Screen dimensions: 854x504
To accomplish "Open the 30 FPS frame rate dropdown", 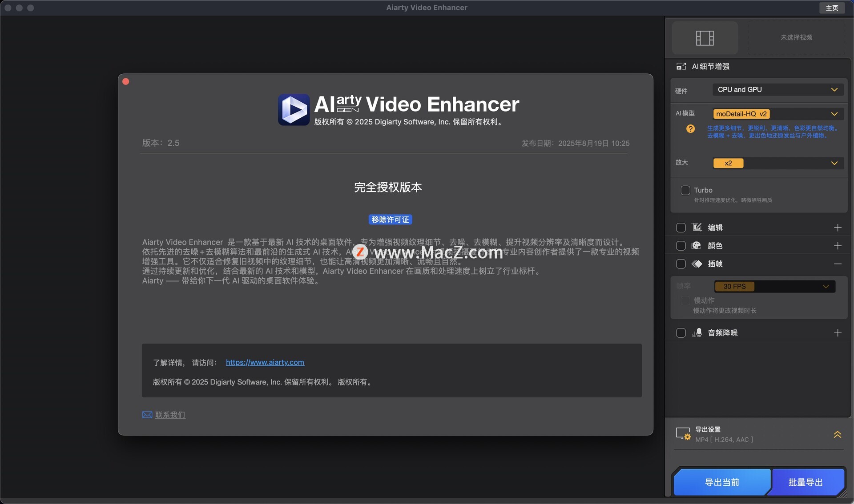I will point(774,286).
